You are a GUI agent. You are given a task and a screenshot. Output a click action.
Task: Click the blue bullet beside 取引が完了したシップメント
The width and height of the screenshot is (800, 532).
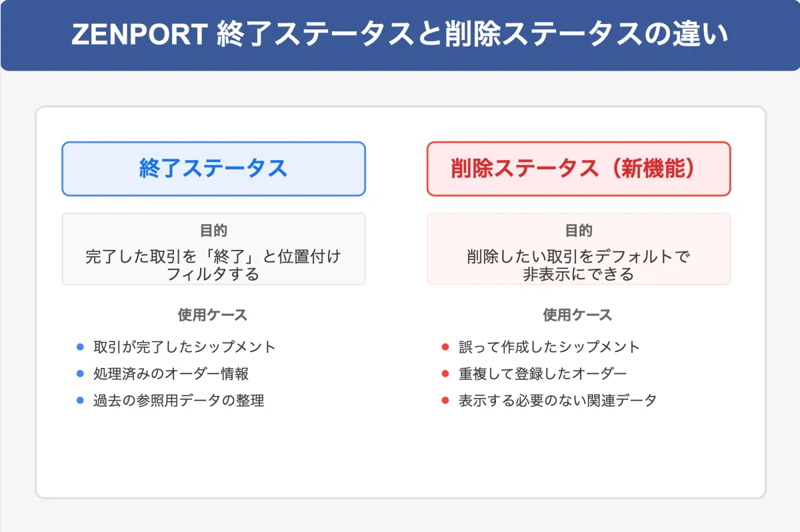point(80,347)
